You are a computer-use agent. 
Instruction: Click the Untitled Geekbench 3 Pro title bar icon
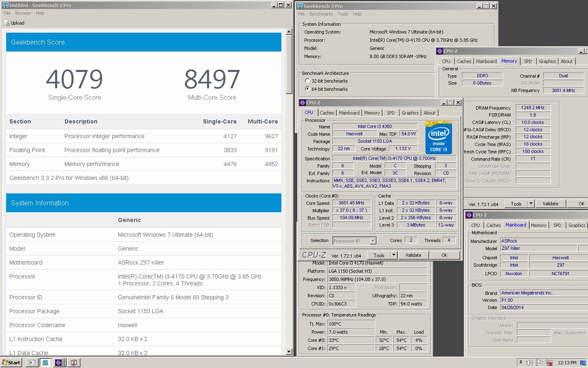point(5,5)
